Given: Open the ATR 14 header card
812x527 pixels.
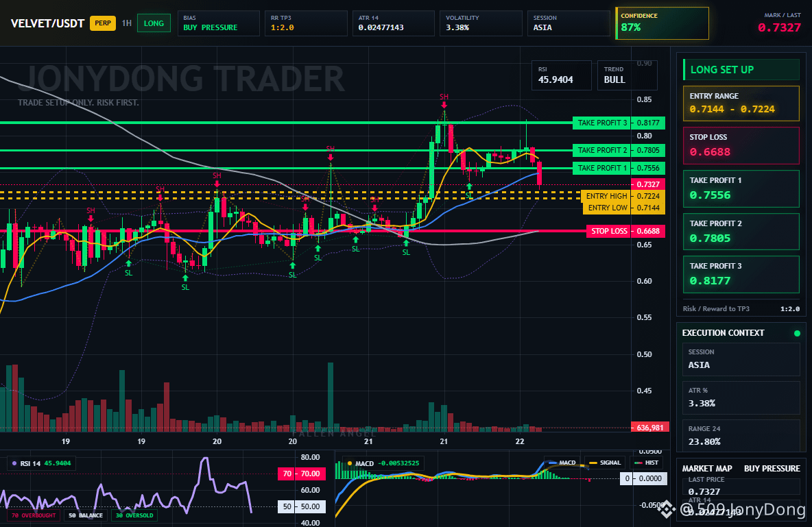Looking at the screenshot, I should (x=394, y=23).
